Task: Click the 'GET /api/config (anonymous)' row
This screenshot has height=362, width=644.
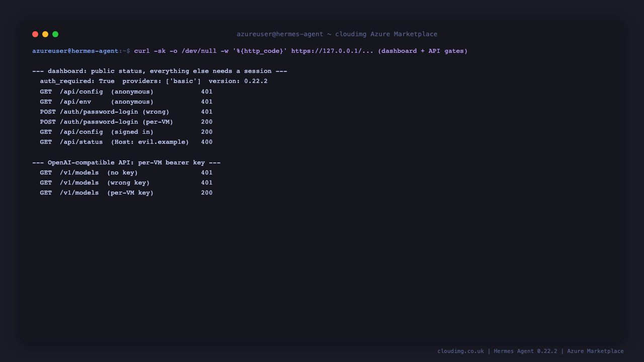Action: [126, 92]
